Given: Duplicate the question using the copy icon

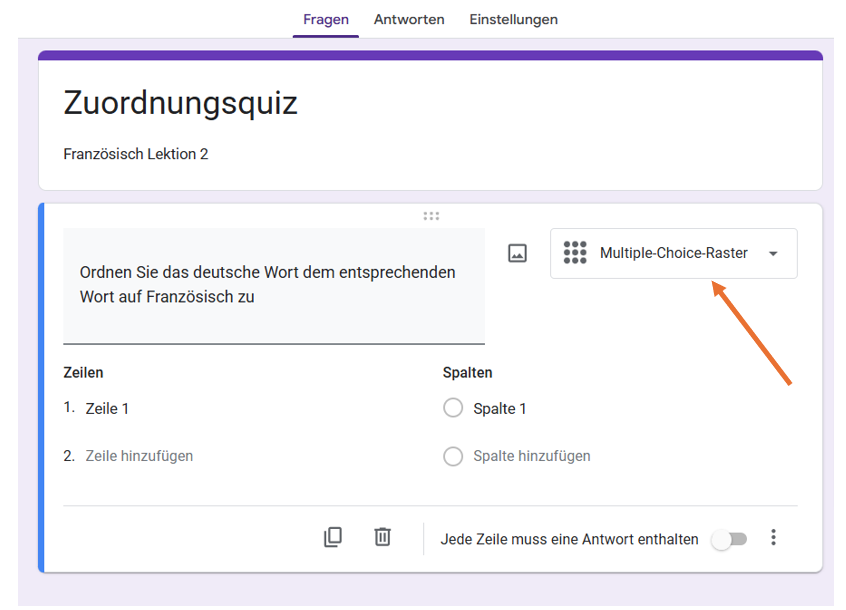Looking at the screenshot, I should (x=333, y=537).
